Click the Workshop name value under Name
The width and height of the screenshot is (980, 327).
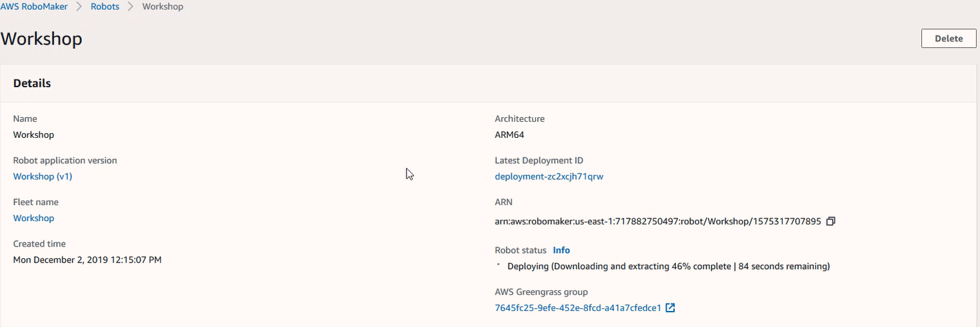point(33,135)
